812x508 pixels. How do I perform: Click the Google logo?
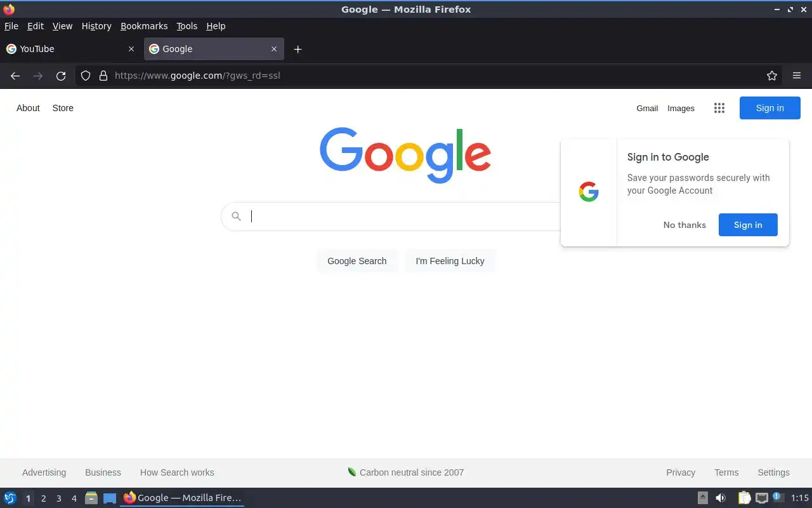click(x=405, y=155)
